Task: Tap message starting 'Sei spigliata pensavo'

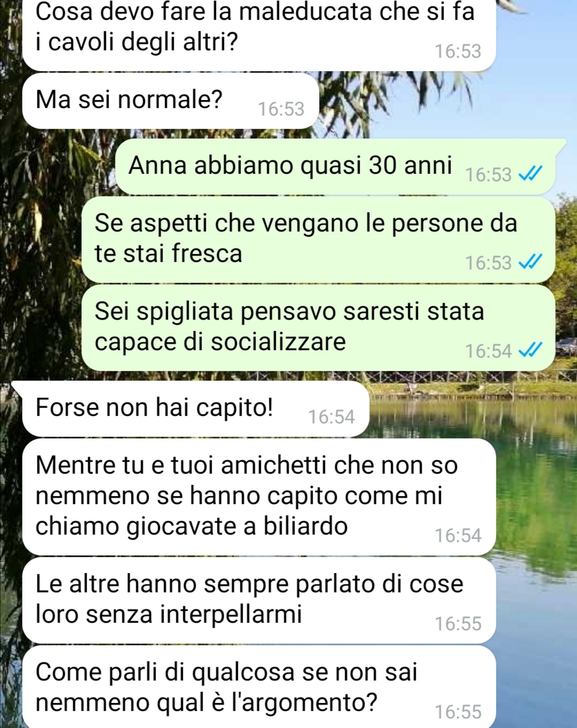Action: click(318, 327)
